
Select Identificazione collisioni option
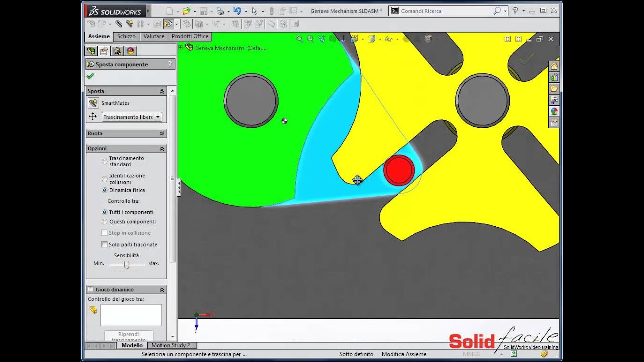105,179
